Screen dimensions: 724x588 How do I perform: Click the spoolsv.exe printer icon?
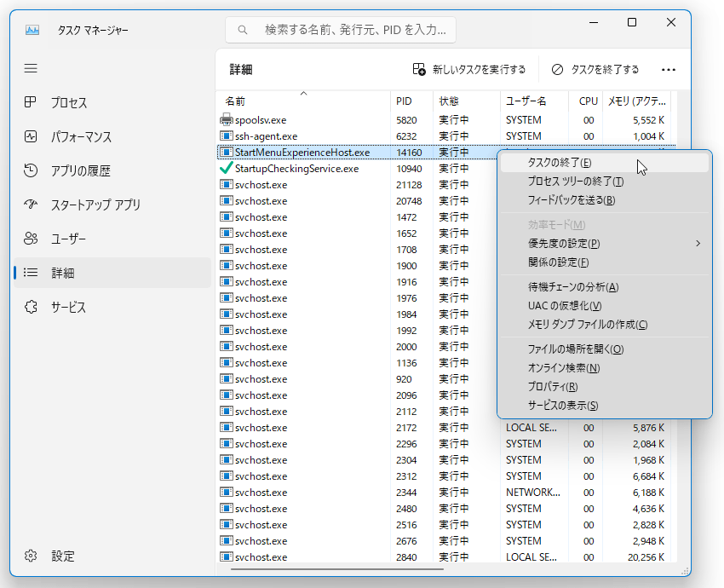(227, 119)
